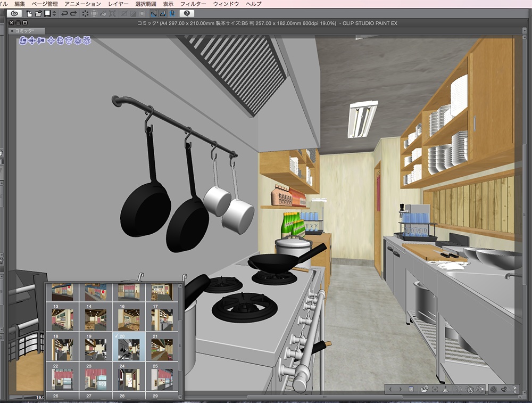The image size is (532, 403).
Task: Click the next camera angle arrow button
Action: [x=401, y=389]
